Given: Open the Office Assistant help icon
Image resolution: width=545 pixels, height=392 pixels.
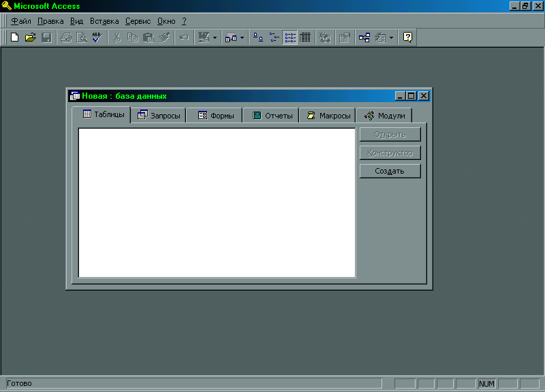Looking at the screenshot, I should click(407, 37).
